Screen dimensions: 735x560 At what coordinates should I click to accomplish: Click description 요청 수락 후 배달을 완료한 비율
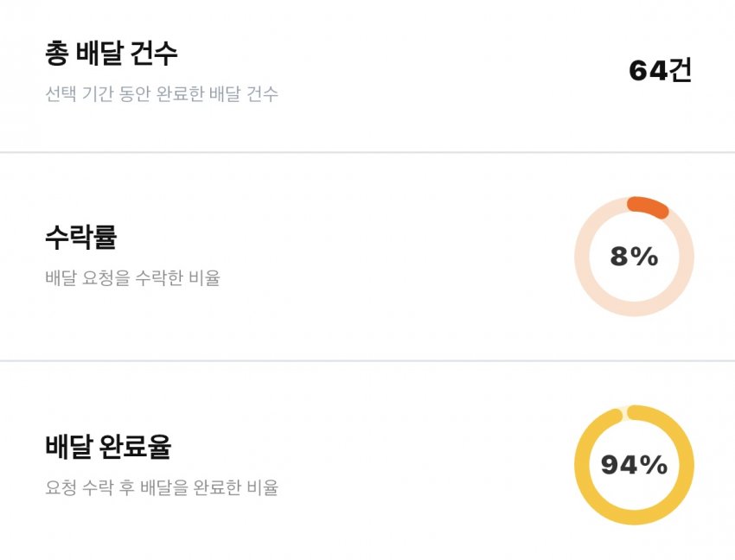[162, 487]
